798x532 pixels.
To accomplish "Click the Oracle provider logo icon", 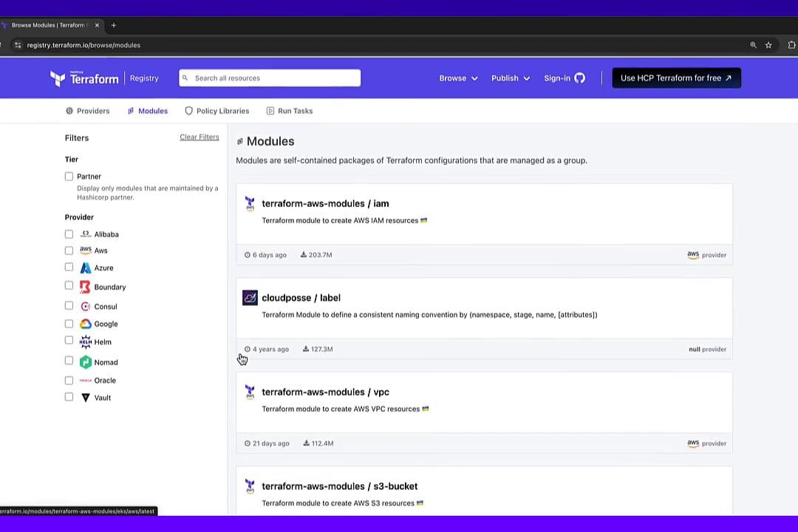I will tap(86, 381).
